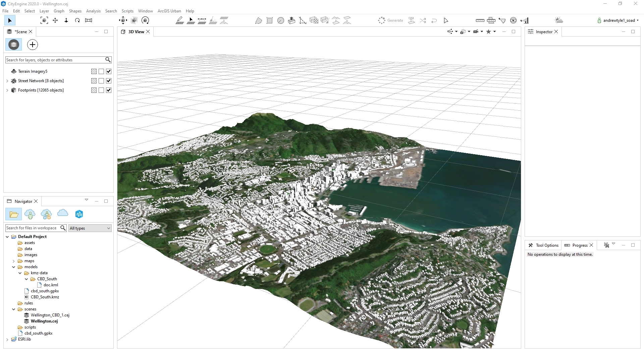Viewport: 644px width, 352px height.
Task: Collapse the scenes folder
Action: click(14, 309)
